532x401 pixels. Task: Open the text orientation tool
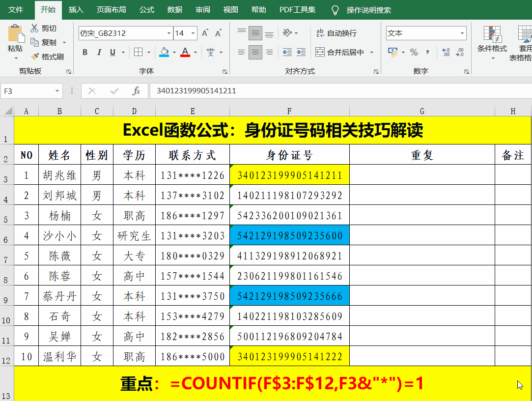point(287,33)
